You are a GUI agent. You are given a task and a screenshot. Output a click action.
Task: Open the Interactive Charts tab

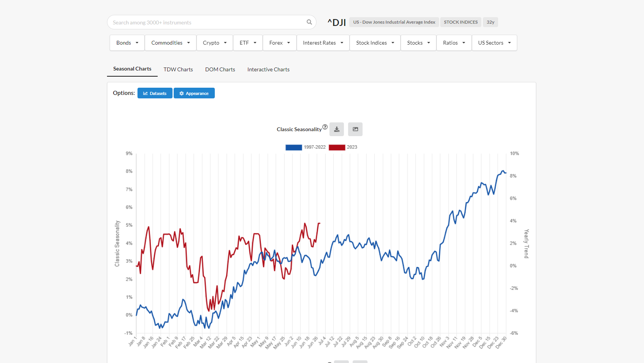coord(268,69)
